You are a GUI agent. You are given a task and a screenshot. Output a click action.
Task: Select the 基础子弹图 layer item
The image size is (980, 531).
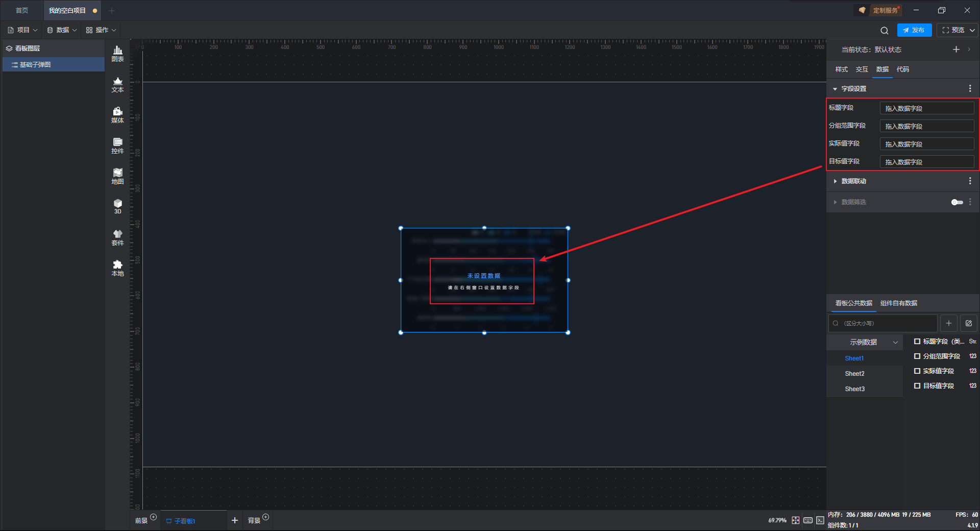pyautogui.click(x=54, y=64)
